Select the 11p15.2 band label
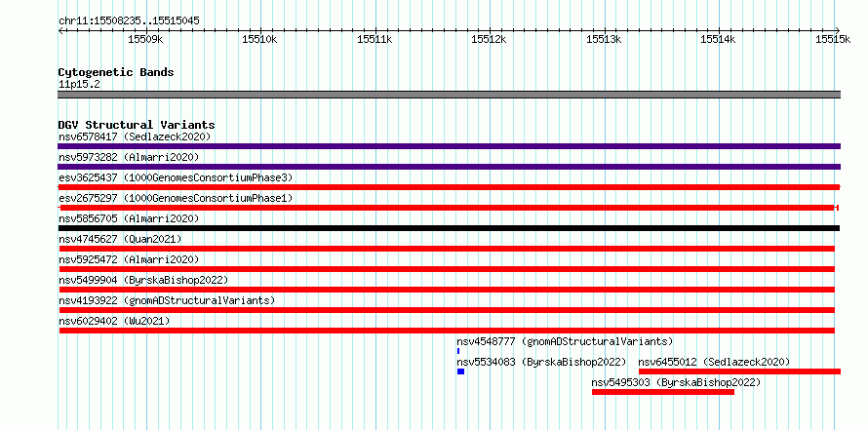Viewport: 868px width, 430px height. [79, 85]
